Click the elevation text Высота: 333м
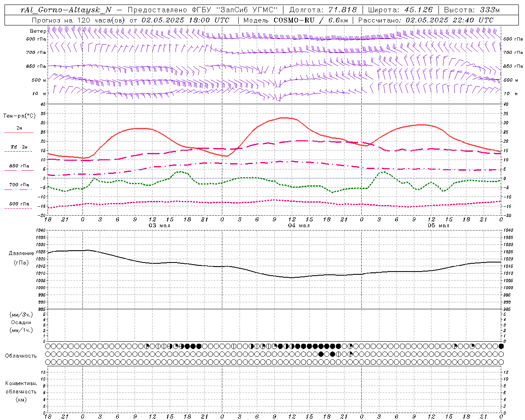 click(472, 10)
